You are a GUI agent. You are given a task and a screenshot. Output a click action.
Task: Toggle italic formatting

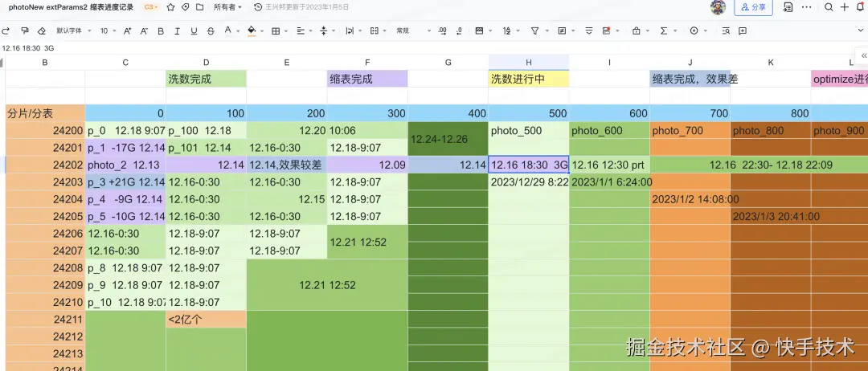click(x=177, y=31)
